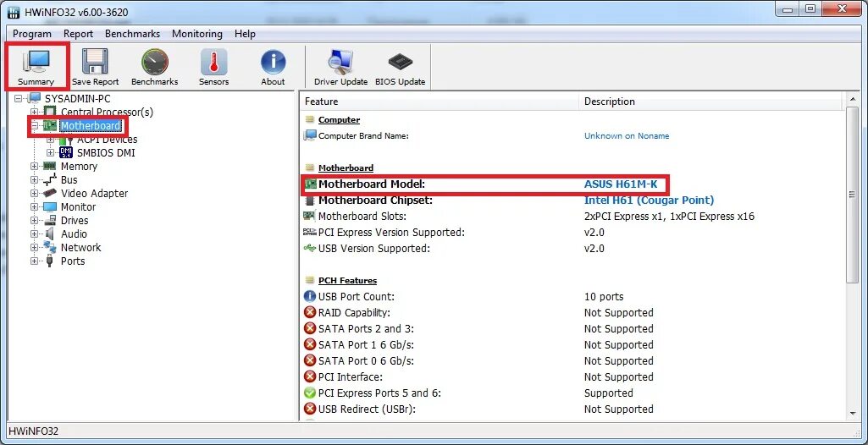Select the Ports tree item label
This screenshot has height=445, width=868.
tap(73, 261)
